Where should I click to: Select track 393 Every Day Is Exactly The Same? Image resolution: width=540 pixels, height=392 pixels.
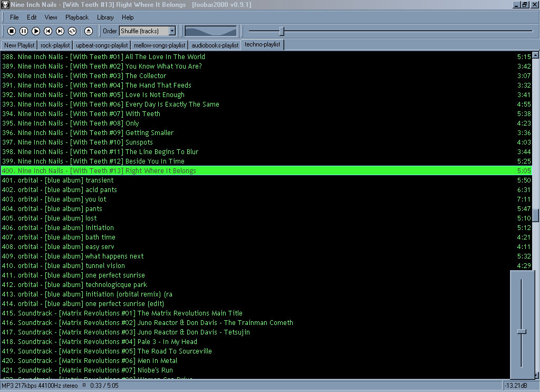click(x=266, y=104)
